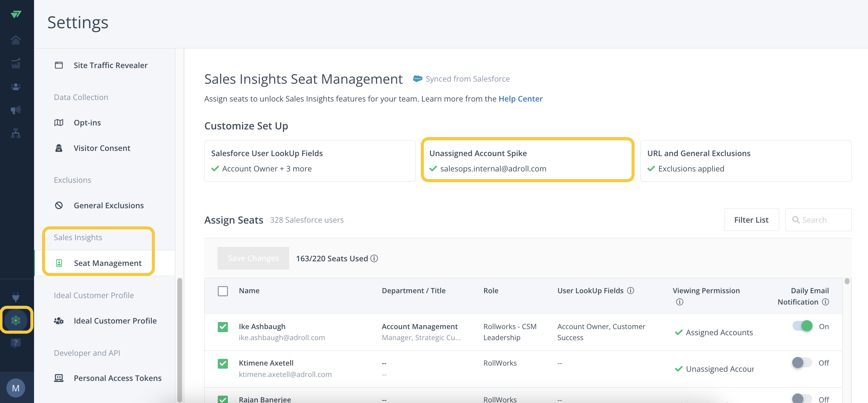Click the settings sidebar scrollbar
This screenshot has height=403, width=868.
180,340
